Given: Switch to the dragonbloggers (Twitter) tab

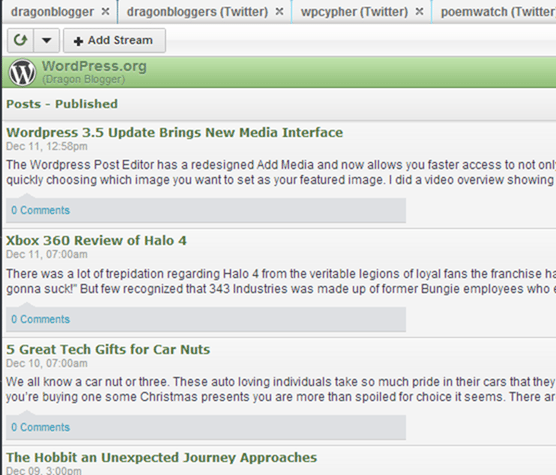Looking at the screenshot, I should (197, 12).
